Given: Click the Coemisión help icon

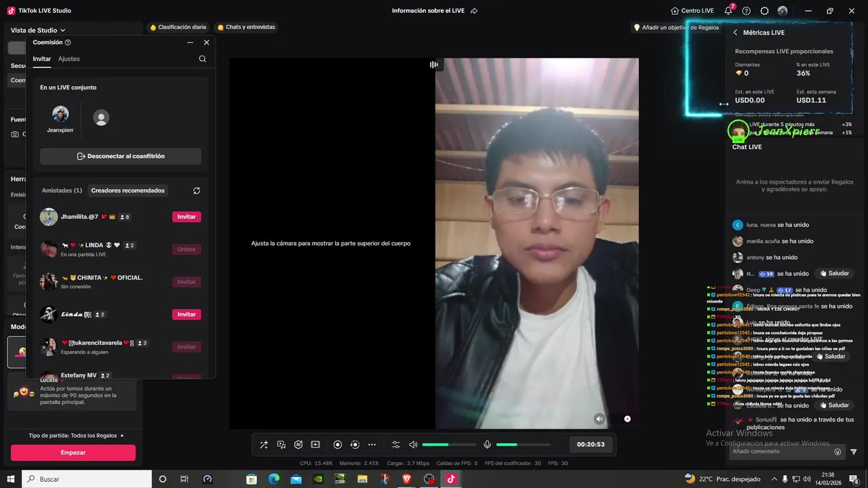Looking at the screenshot, I should (68, 42).
